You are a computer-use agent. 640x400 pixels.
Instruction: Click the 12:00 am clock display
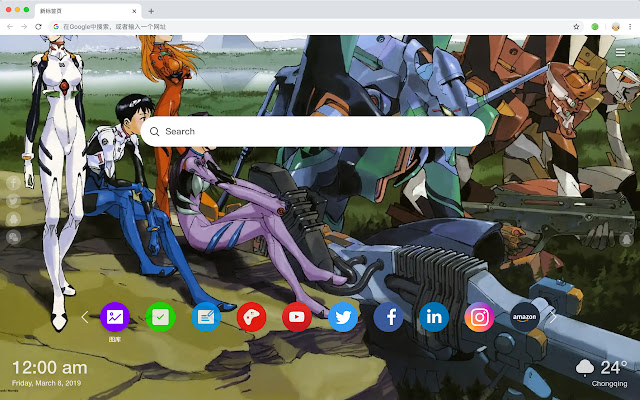coord(50,368)
